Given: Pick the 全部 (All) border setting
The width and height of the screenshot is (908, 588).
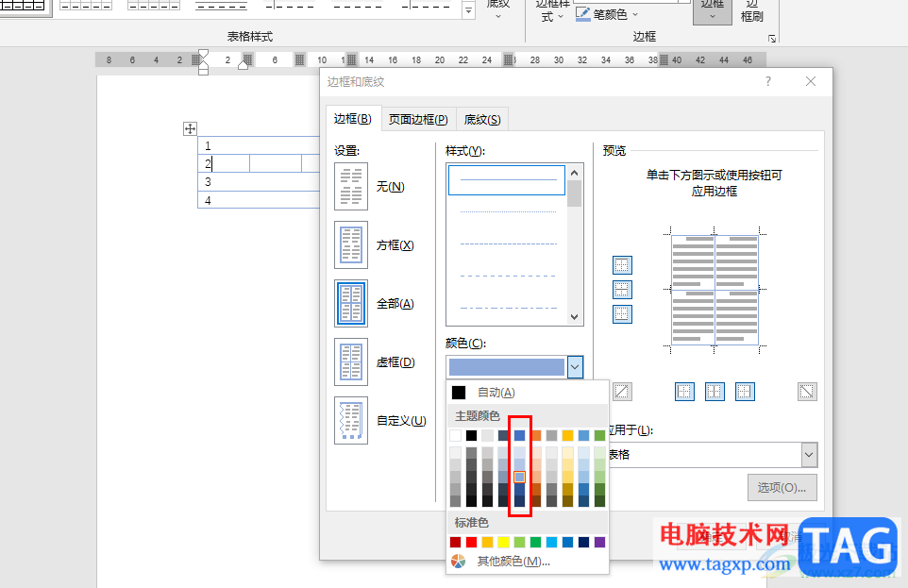Looking at the screenshot, I should (x=351, y=304).
